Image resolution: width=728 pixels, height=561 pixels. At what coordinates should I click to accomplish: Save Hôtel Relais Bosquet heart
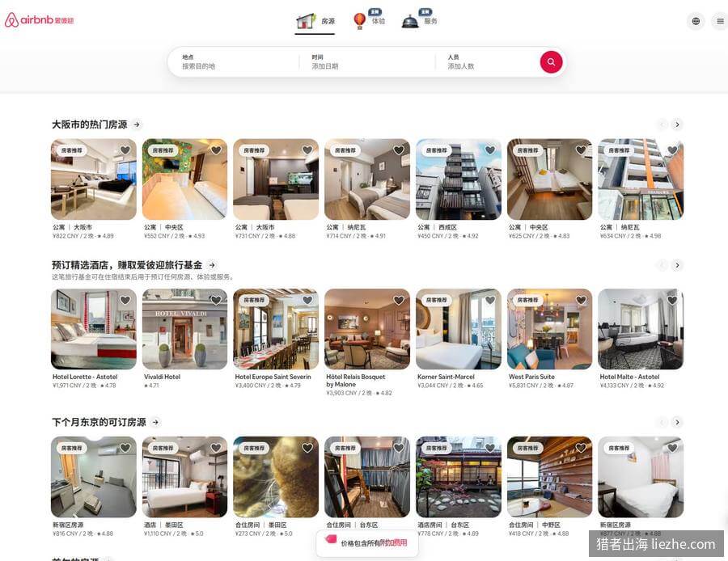(x=399, y=300)
